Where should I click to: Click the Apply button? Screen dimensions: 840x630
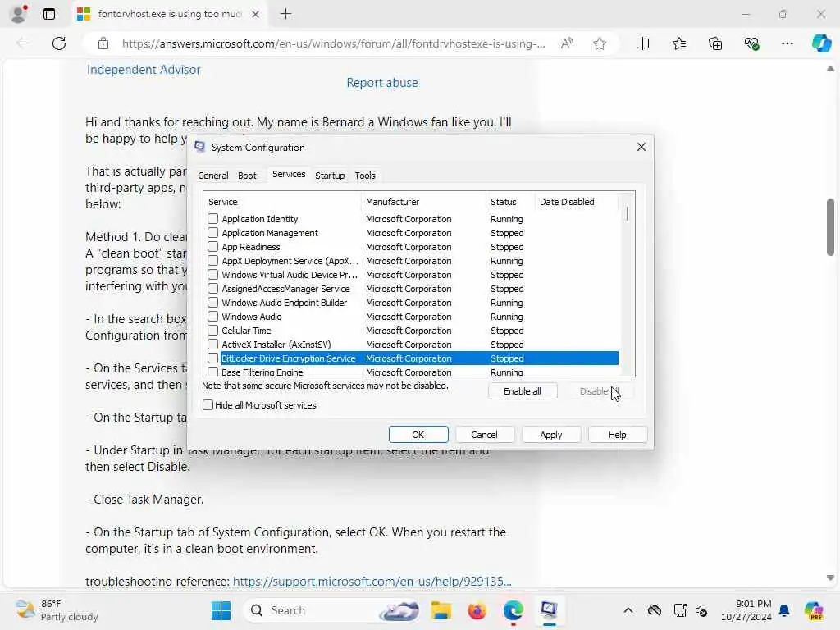(x=551, y=435)
